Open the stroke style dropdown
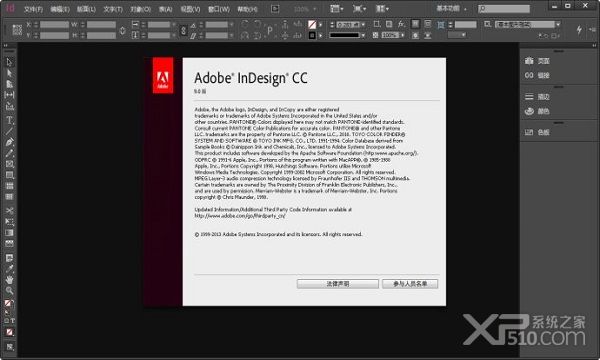 (347, 35)
